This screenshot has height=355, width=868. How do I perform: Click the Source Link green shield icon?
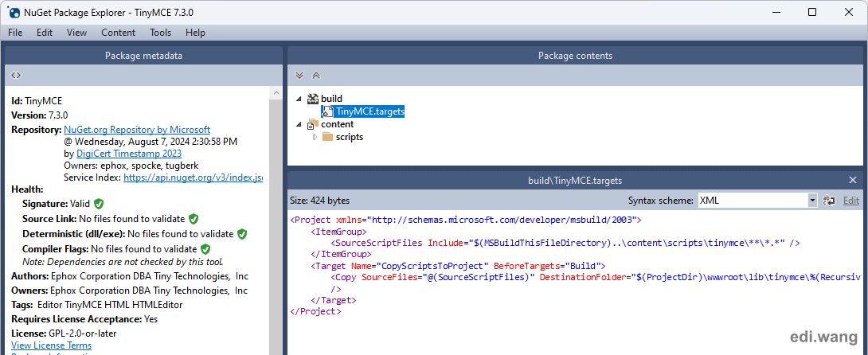tap(194, 219)
